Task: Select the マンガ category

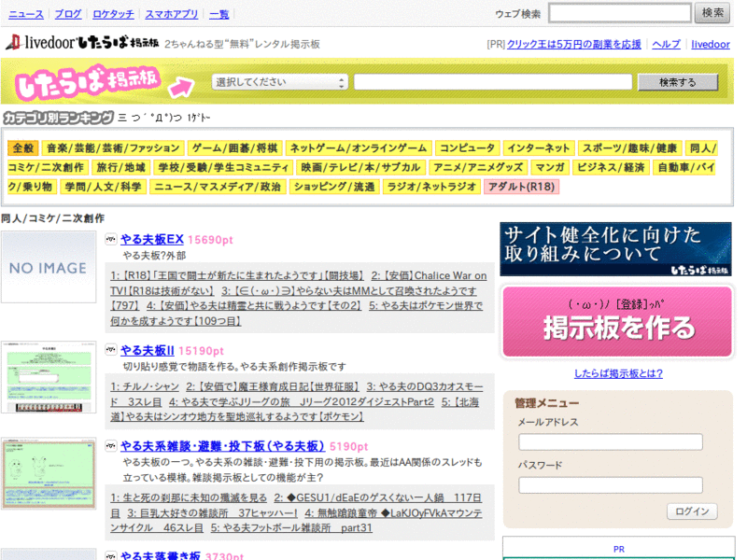Action: coord(550,167)
